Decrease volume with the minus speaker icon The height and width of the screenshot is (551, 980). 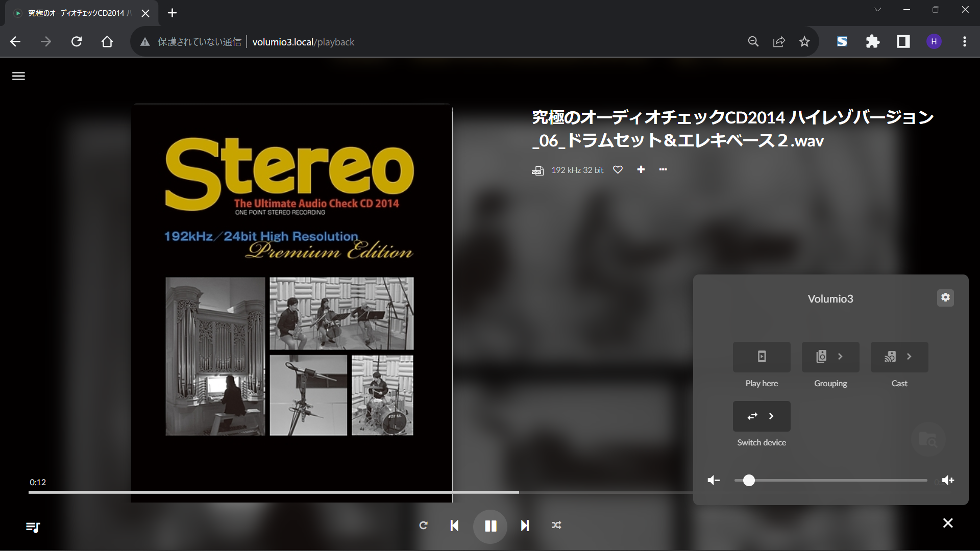(x=714, y=481)
